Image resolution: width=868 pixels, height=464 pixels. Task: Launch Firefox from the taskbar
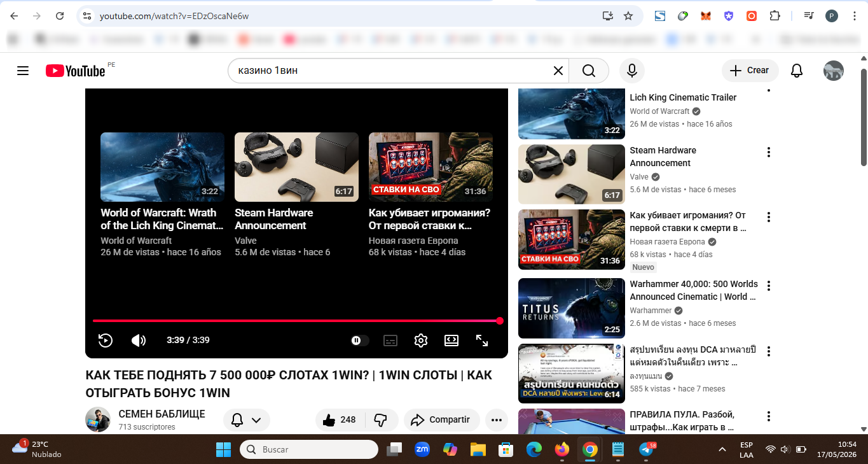click(562, 450)
